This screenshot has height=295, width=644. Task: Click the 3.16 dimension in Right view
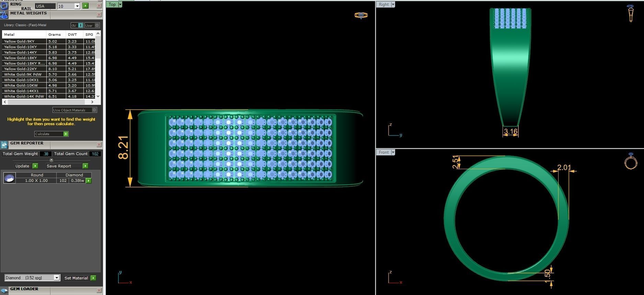point(510,131)
